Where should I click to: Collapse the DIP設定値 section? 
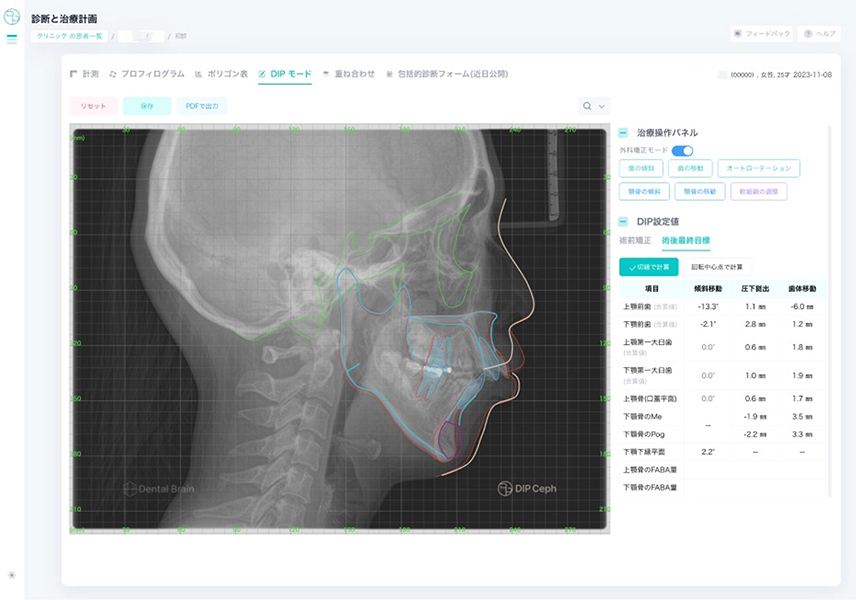click(623, 221)
